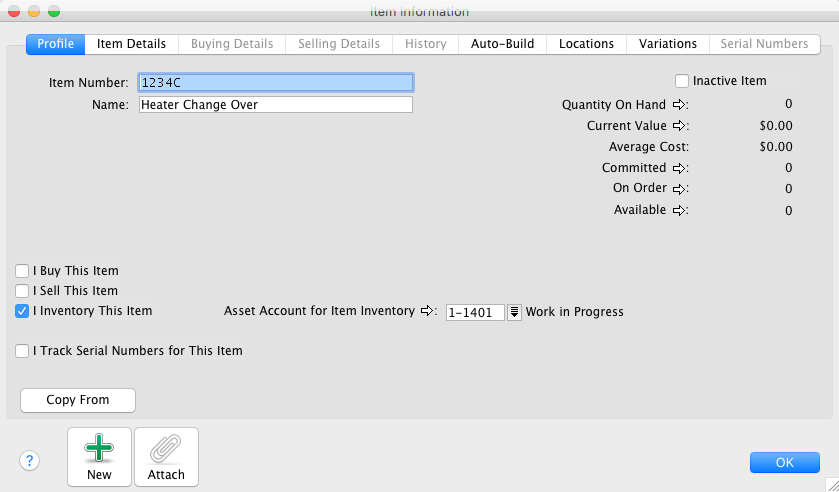Check the I Sell This Item box
Screen dimensions: 839x492
pos(22,291)
